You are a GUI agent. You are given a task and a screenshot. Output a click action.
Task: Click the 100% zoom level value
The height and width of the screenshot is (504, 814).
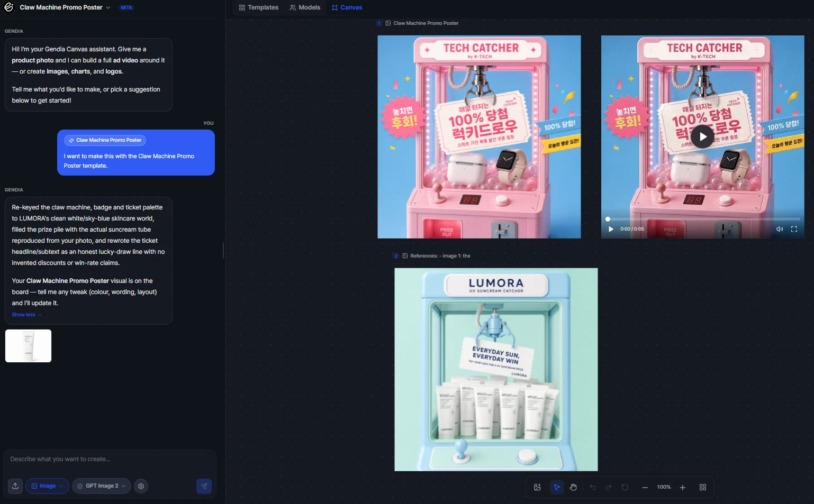(x=664, y=487)
